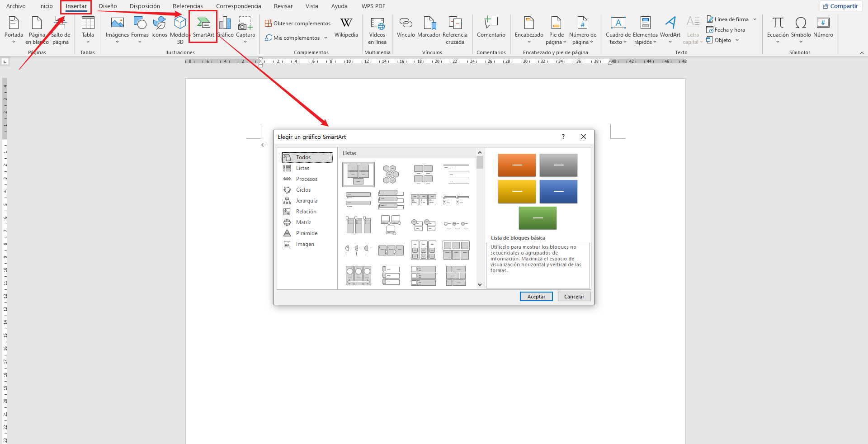Click Cancelar in the SmartArt dialog

pyautogui.click(x=574, y=297)
